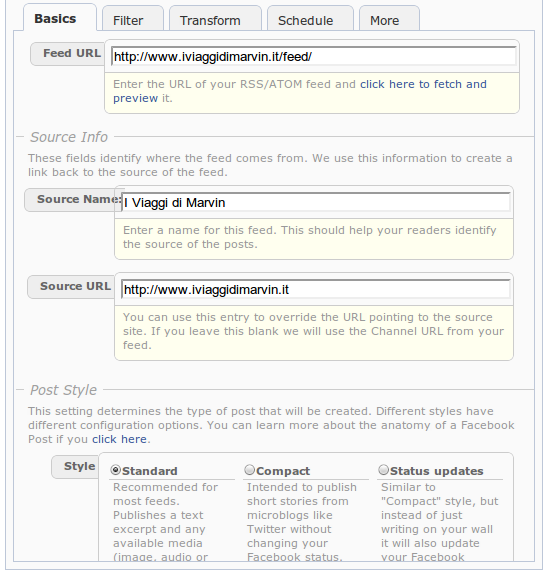This screenshot has height=577, width=548.
Task: Click the Standard style title text
Action: [150, 471]
